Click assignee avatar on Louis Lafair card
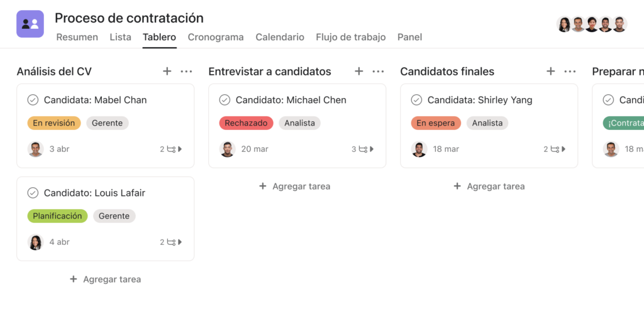The height and width of the screenshot is (309, 644). tap(36, 242)
